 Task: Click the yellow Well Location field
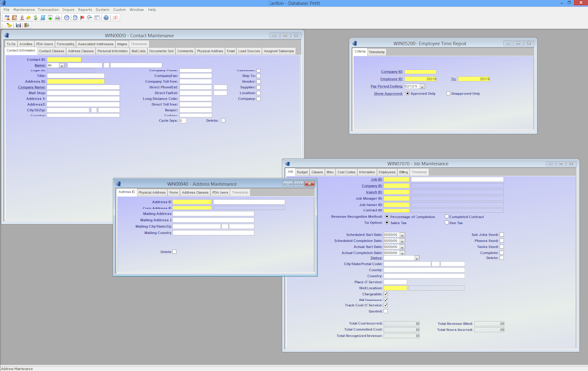395,288
